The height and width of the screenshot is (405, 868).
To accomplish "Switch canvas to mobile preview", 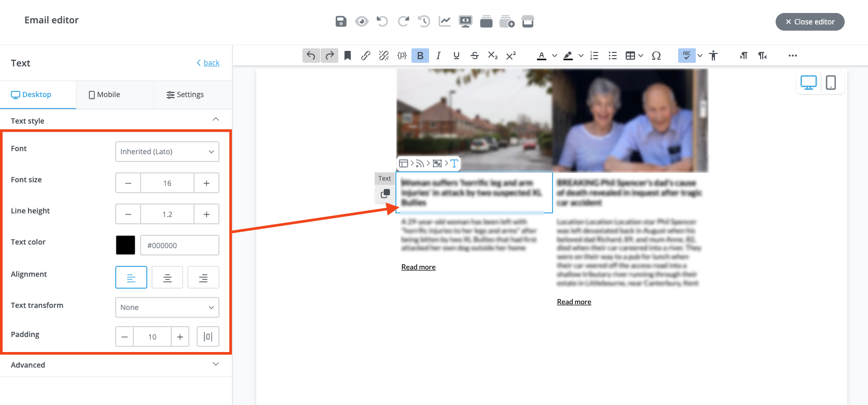I will click(x=831, y=83).
